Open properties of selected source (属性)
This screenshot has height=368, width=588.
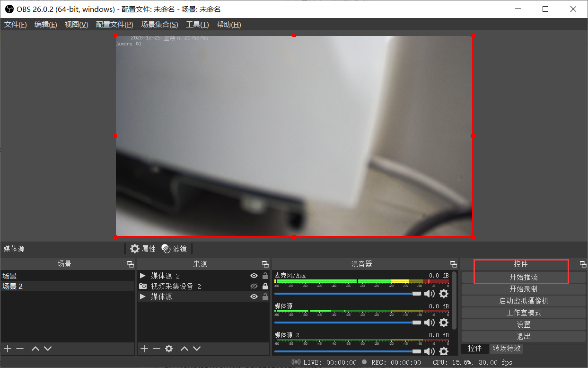pos(143,249)
